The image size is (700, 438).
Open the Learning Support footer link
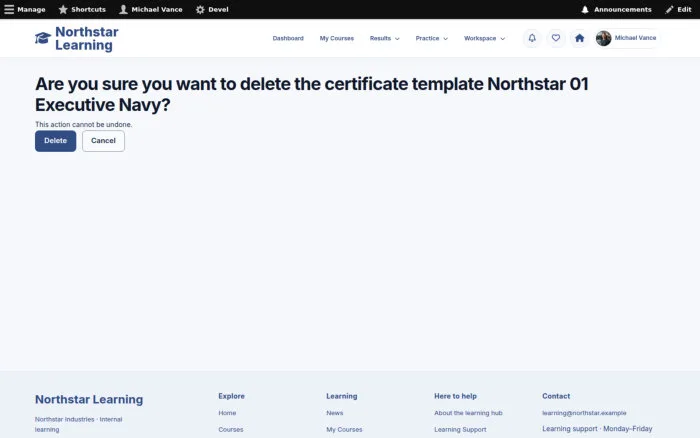click(460, 430)
